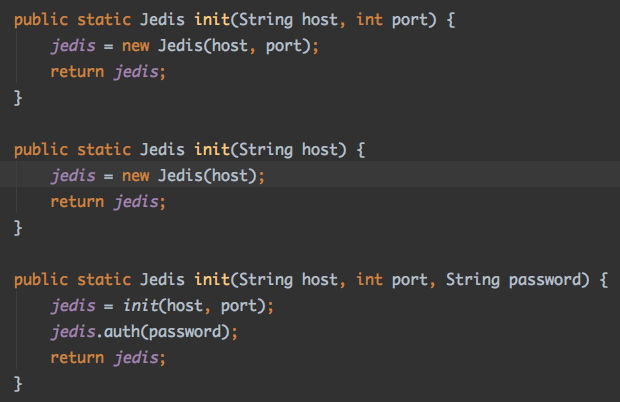Click the highlighted line 'jedis = new Jedis(host);'
The height and width of the screenshot is (402, 620).
point(158,176)
